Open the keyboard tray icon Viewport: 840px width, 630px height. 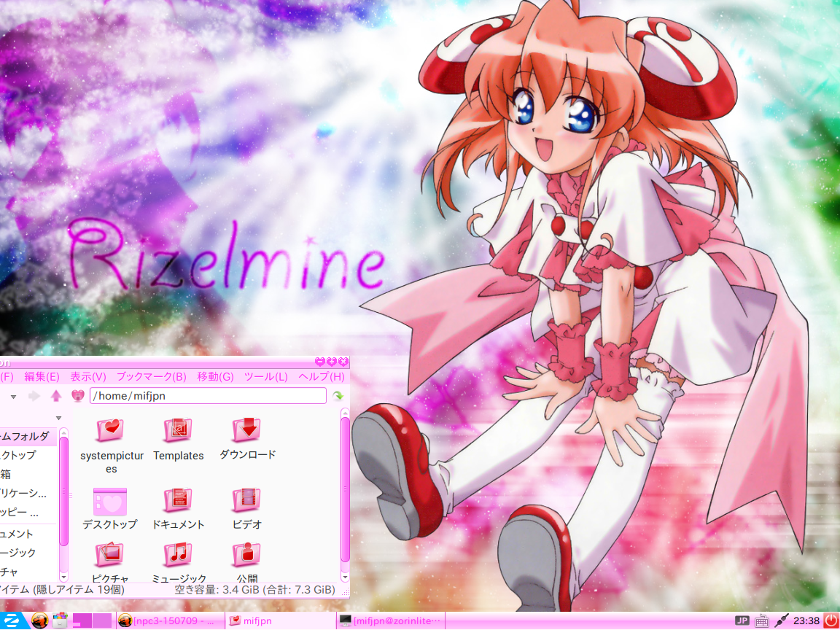pos(762,621)
